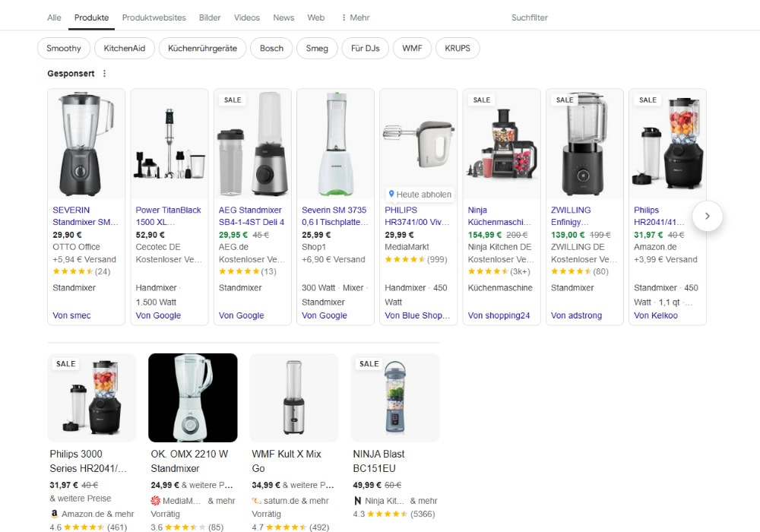760x532 pixels.
Task: Click the OK. OMX 2210 W image
Action: [x=193, y=397]
